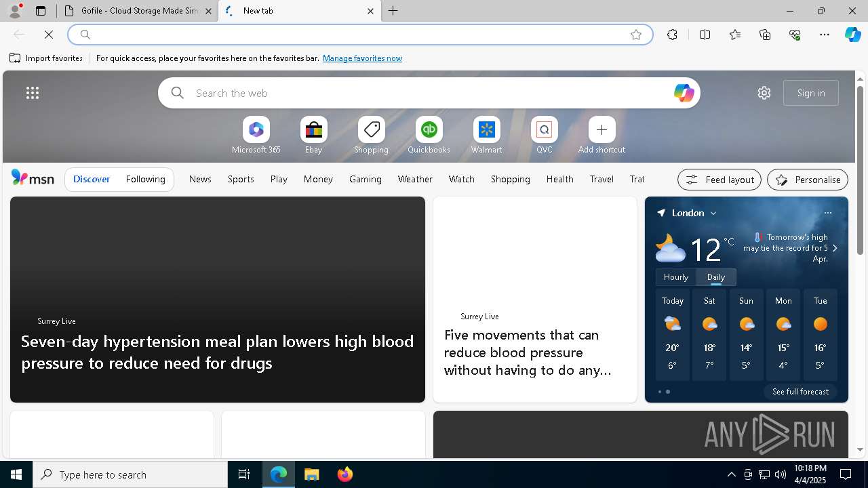Open the browser profile icon
868x488 pixels.
15,11
